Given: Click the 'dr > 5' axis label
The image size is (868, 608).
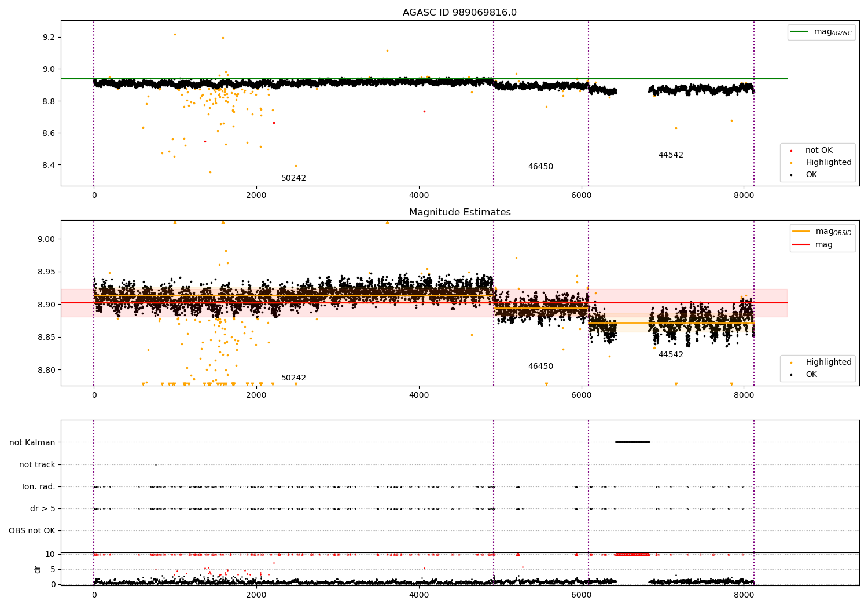Looking at the screenshot, I should 43,509.
